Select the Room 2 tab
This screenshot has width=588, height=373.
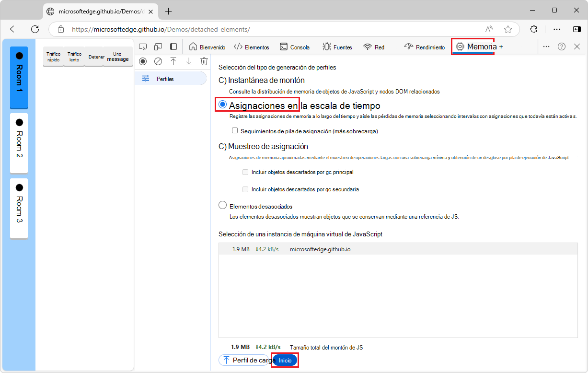tap(19, 143)
